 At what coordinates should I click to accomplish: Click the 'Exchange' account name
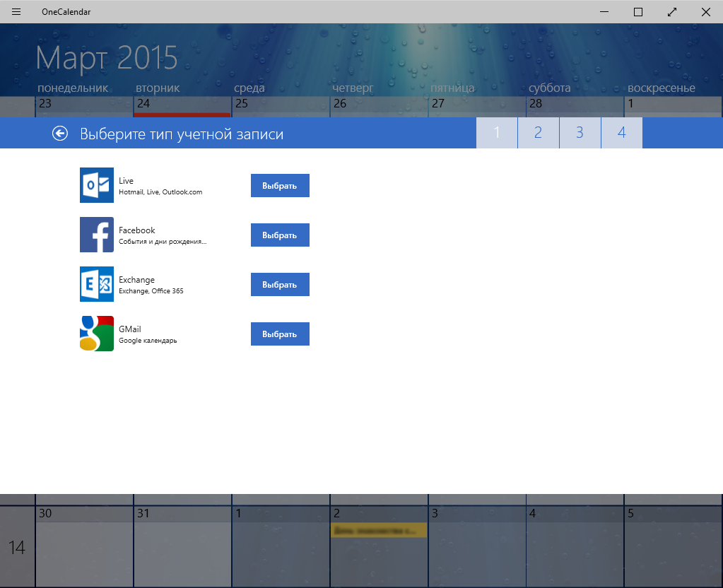pos(136,279)
